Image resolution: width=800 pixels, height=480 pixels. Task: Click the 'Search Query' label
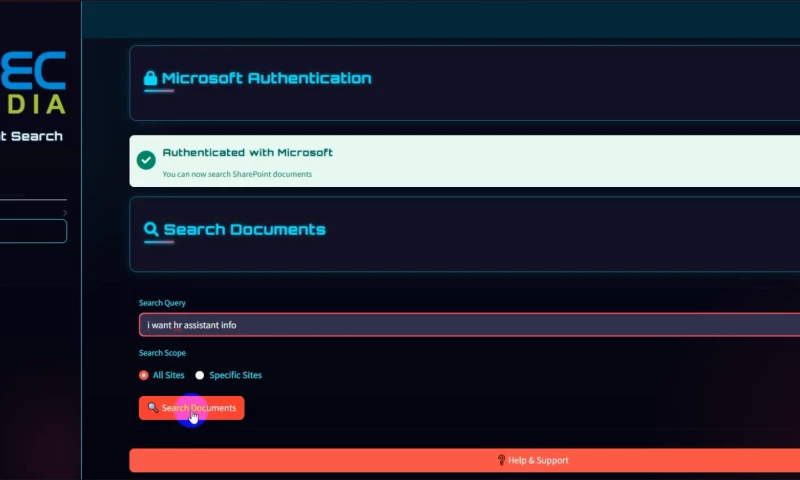pyautogui.click(x=162, y=303)
